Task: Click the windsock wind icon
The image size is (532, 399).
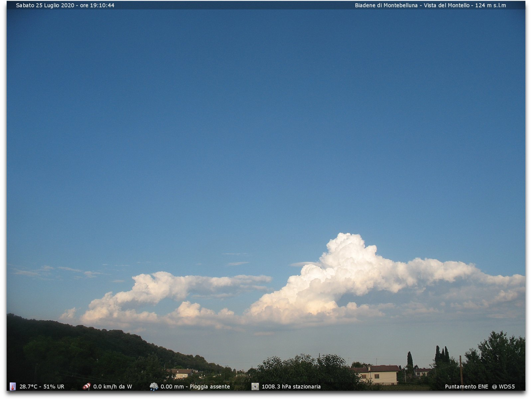Action: pyautogui.click(x=86, y=386)
